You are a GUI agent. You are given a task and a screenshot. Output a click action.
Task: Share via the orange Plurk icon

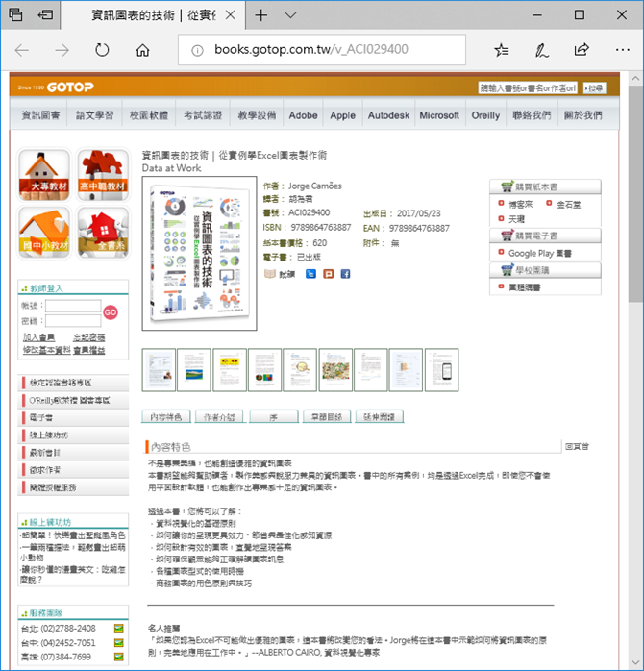pos(328,274)
